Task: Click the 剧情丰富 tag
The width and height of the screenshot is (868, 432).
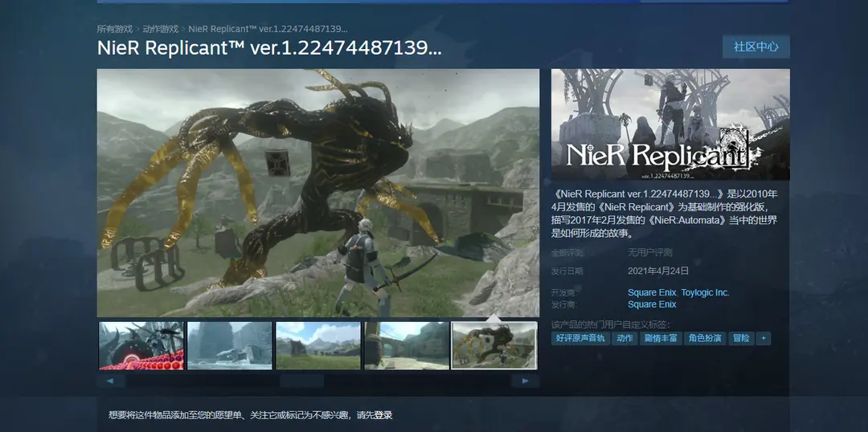Action: coord(661,338)
